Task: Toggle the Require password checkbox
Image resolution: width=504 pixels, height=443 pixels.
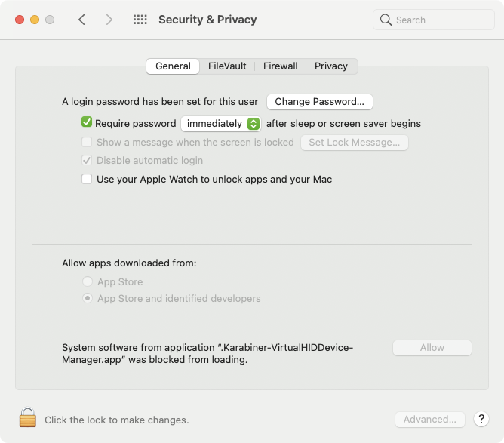Action: 88,122
